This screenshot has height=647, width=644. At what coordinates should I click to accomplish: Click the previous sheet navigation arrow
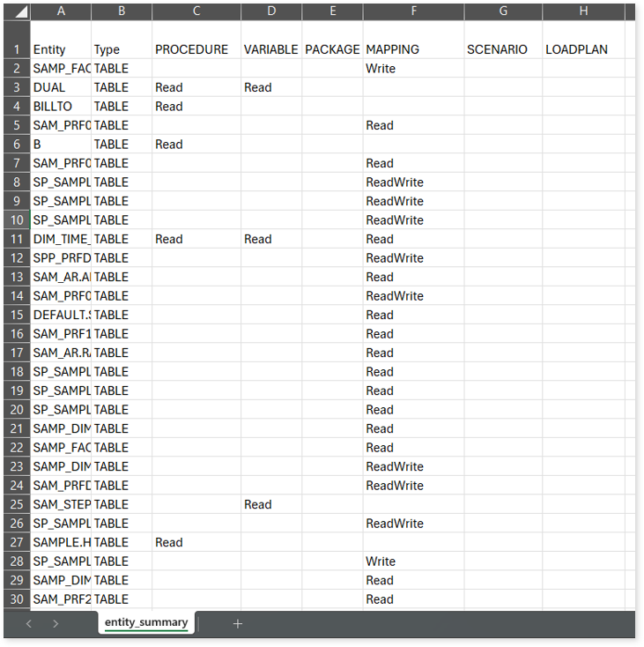[x=29, y=623]
